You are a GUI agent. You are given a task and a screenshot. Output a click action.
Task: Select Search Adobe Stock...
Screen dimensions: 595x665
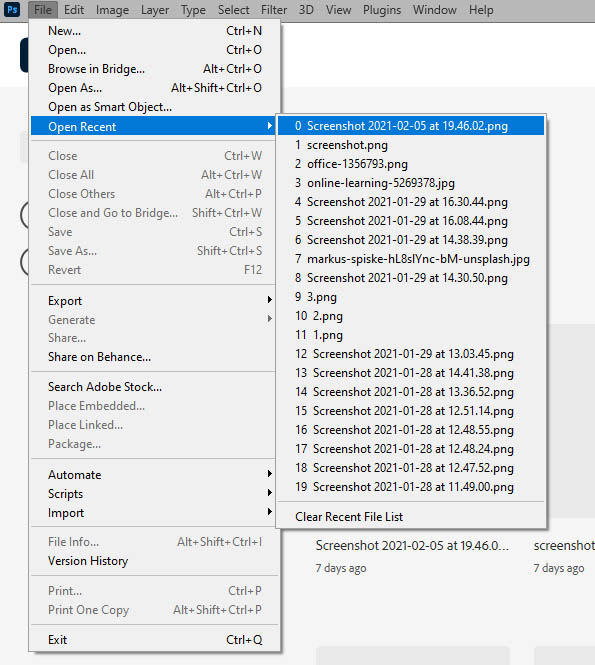pos(155,387)
